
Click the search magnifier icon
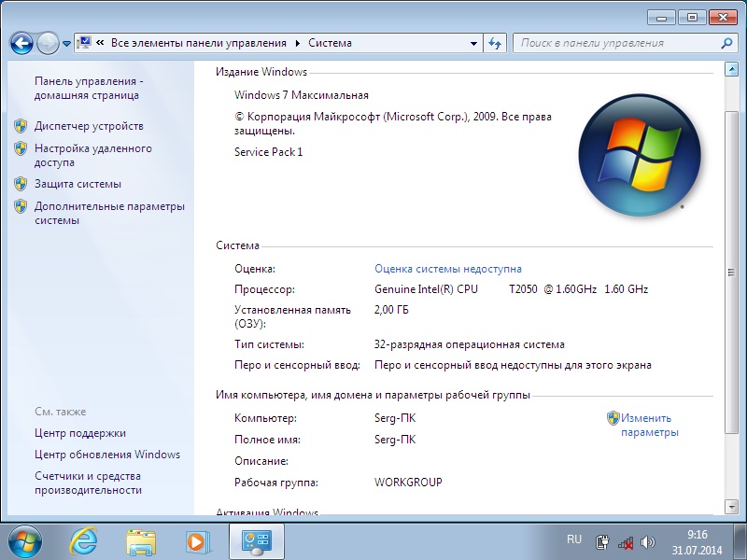[726, 43]
